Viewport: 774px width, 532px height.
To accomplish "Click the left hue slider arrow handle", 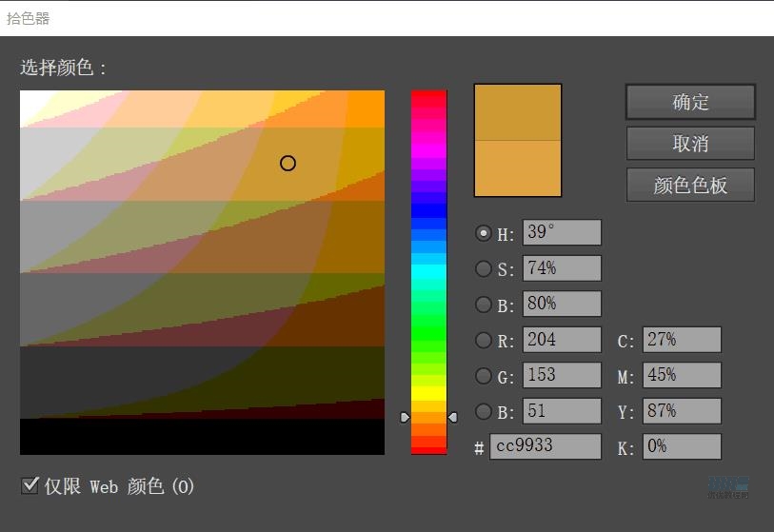I will point(405,417).
